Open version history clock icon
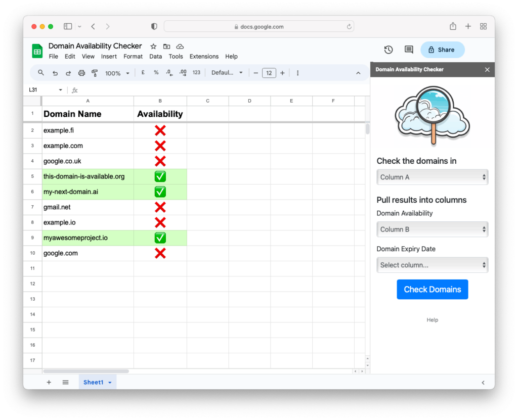This screenshot has width=518, height=420. (388, 50)
